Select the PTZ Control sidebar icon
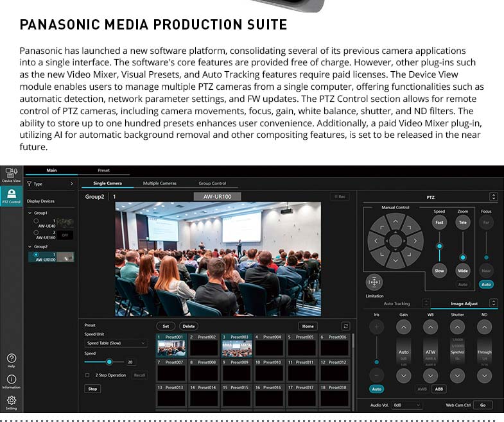504x422 pixels. (x=12, y=196)
